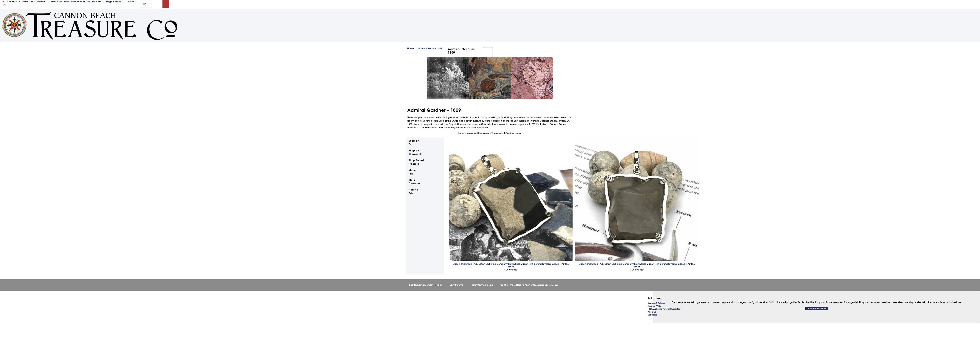Image resolution: width=980 pixels, height=341 pixels.
Task: Open the Contact Us link
Action: click(131, 1)
